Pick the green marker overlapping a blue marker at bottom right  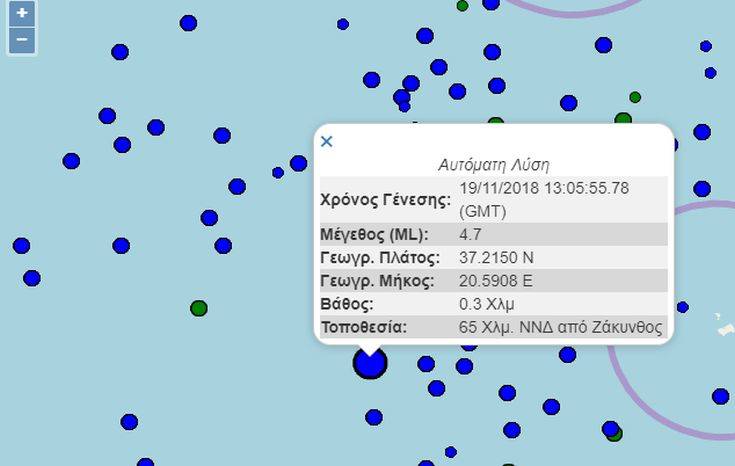point(615,434)
